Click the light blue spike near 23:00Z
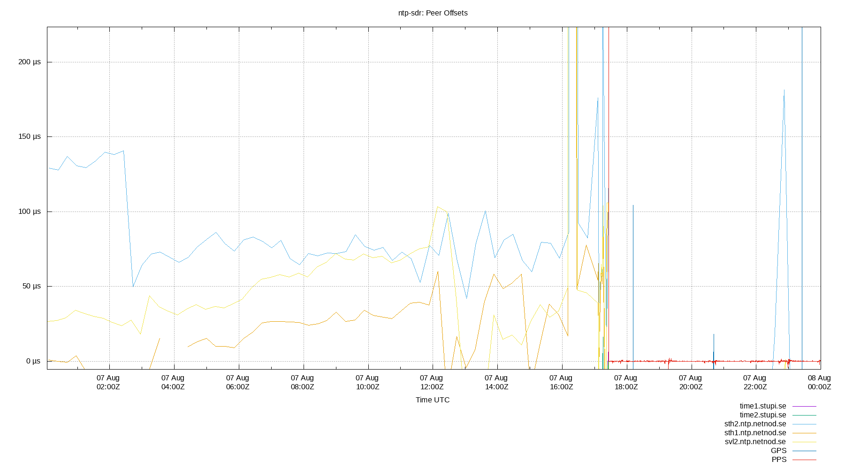 point(784,91)
